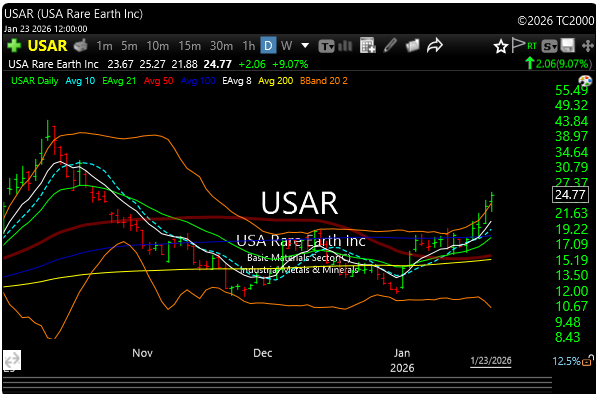Image resolution: width=596 pixels, height=394 pixels.
Task: Click the flag icon
Action: click(518, 45)
